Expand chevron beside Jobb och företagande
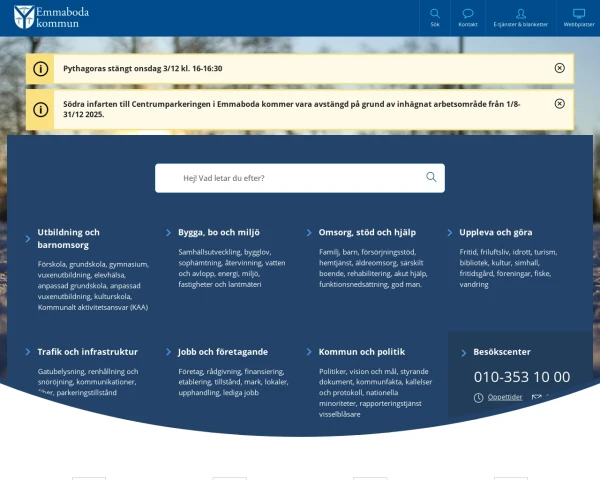600x480 pixels. click(168, 352)
